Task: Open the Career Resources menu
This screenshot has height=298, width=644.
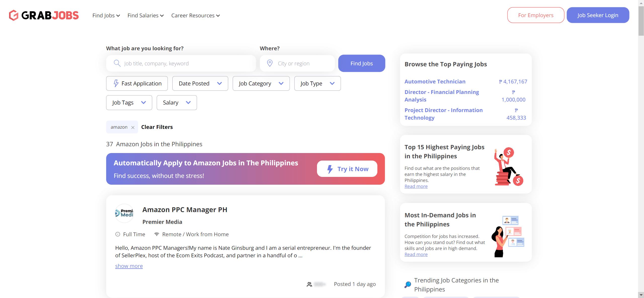Action: [195, 16]
